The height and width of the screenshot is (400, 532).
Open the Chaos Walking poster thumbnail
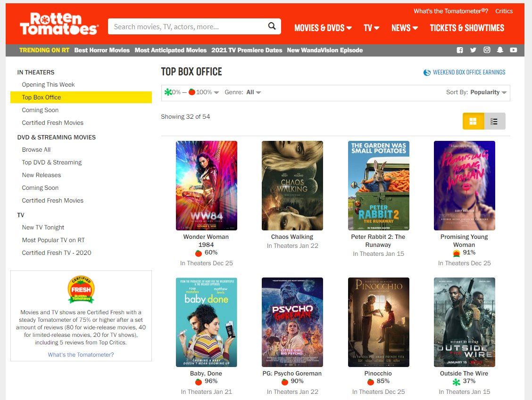click(292, 185)
